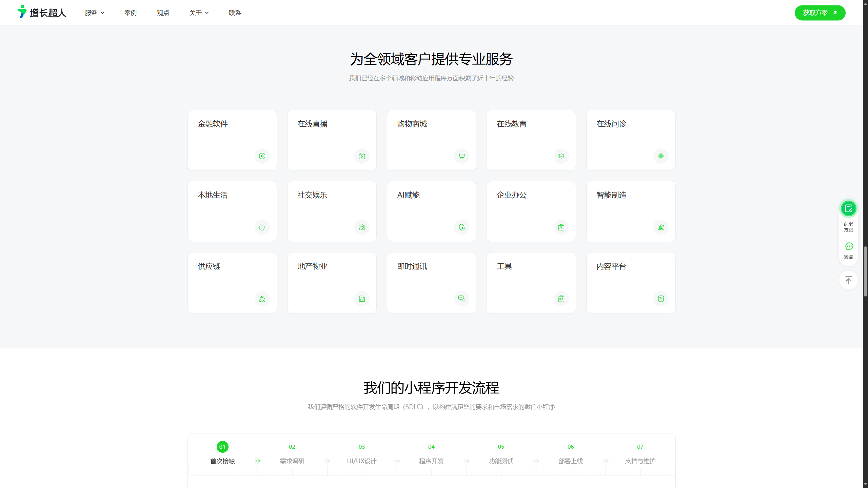Click the building icon in 地产物业 card
The image size is (868, 488).
coord(362,299)
